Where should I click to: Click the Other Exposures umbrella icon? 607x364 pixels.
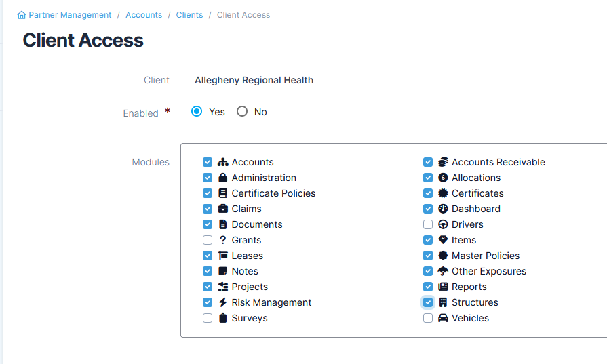pos(443,271)
